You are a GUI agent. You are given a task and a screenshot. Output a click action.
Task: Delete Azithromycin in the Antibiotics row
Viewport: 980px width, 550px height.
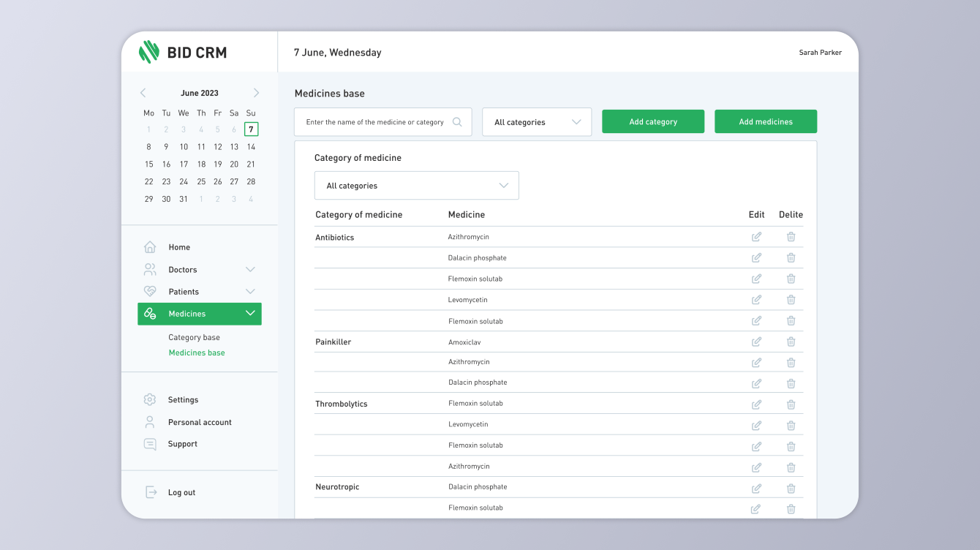coord(791,237)
